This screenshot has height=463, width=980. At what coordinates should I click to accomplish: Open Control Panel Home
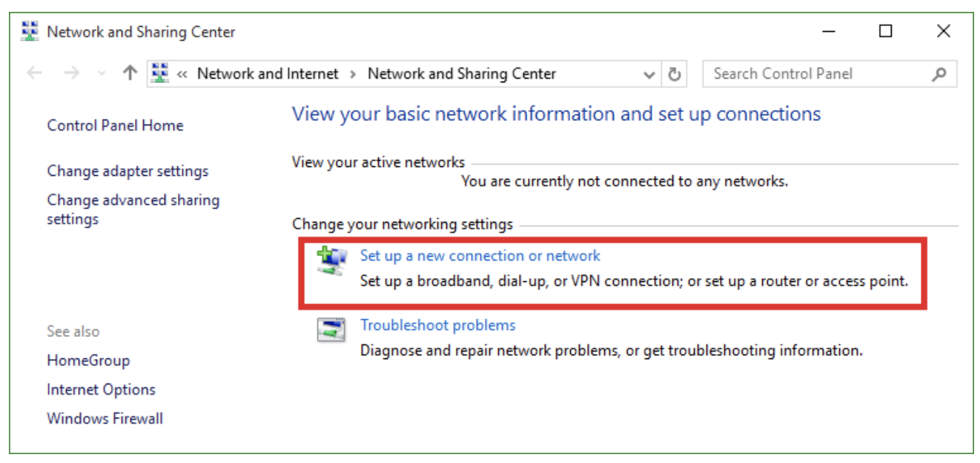click(115, 125)
